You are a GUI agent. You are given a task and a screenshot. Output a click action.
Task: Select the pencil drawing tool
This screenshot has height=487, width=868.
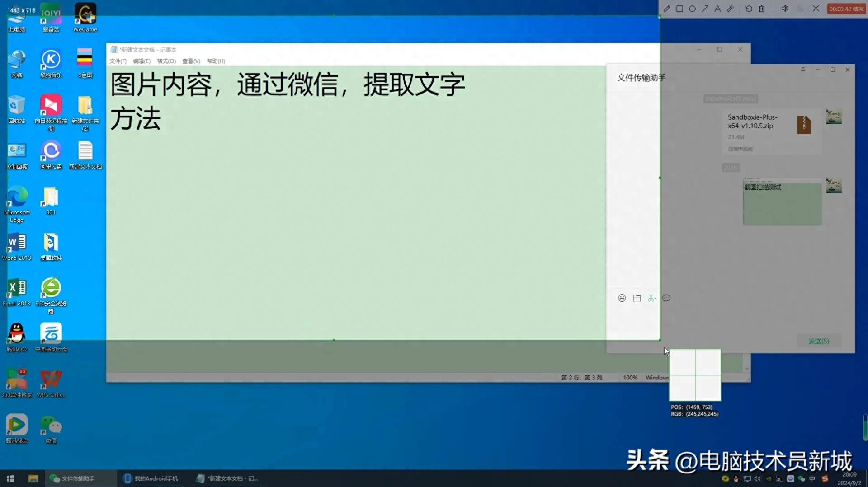[x=667, y=9]
